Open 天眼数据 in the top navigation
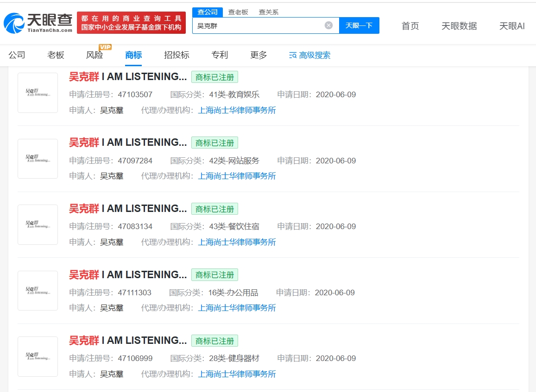Screen dimensions: 536x392 click(x=459, y=26)
